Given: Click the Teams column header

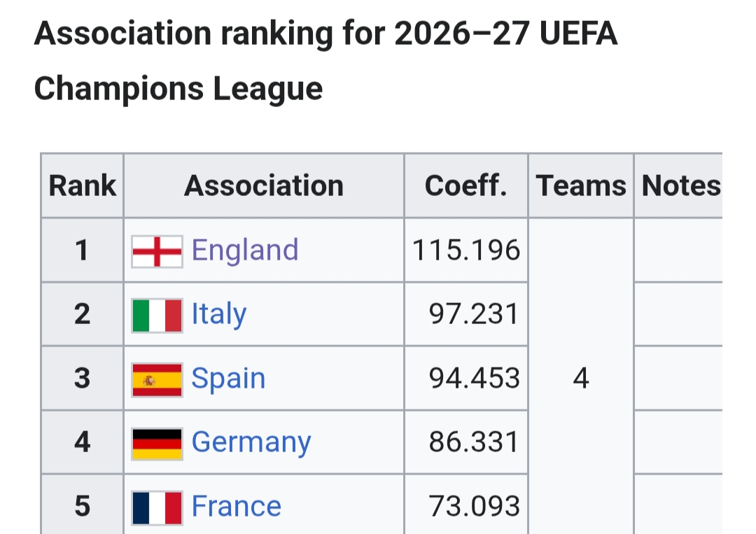Looking at the screenshot, I should point(581,186).
